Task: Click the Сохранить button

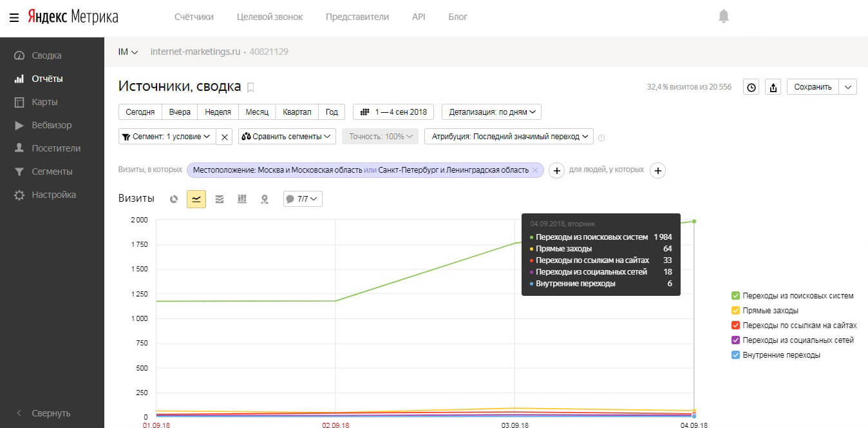Action: tap(813, 87)
